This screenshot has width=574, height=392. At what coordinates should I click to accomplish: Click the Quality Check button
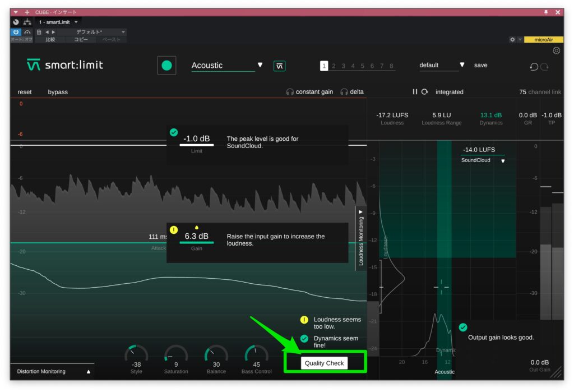(325, 363)
